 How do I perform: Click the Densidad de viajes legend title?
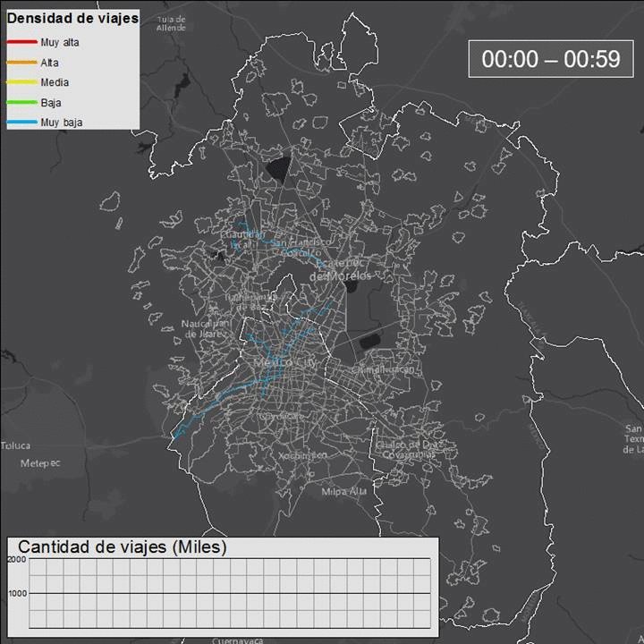72,19
